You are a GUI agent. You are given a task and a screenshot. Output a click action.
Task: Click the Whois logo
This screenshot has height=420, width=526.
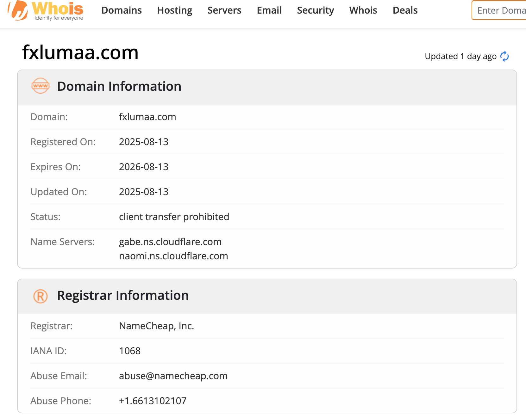pos(46,10)
